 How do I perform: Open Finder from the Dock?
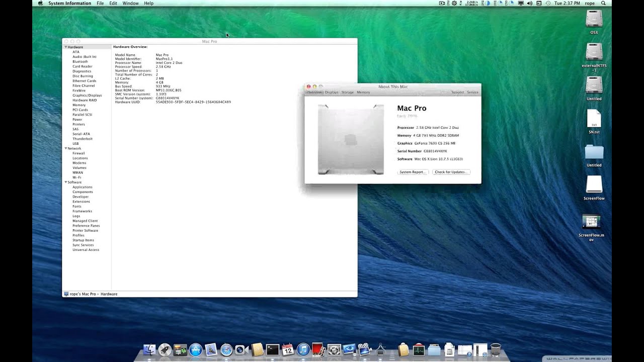point(149,349)
